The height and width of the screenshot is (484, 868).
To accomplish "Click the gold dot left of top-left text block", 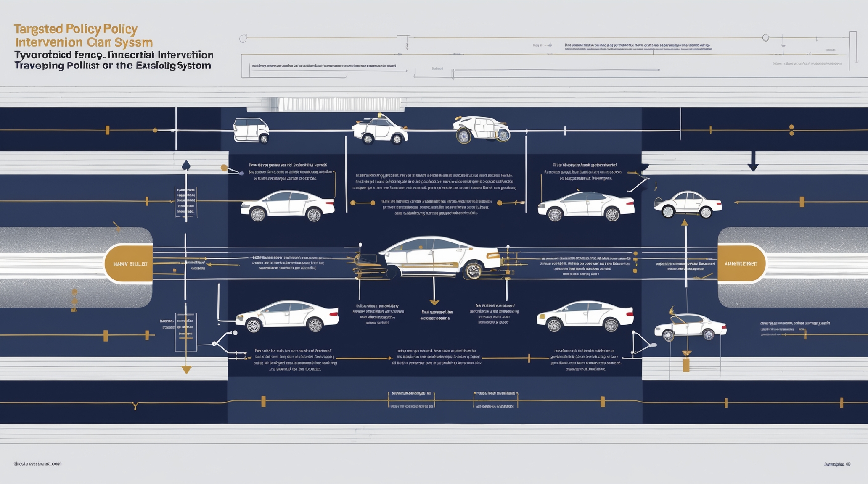I will pyautogui.click(x=224, y=168).
